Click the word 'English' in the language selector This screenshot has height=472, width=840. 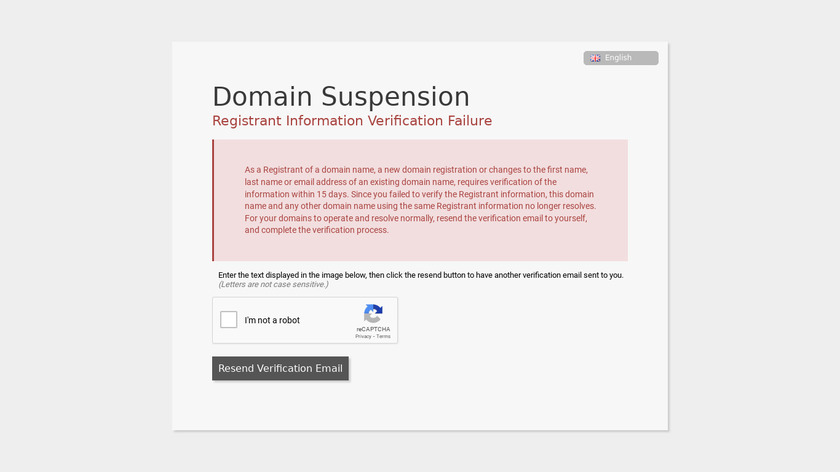pyautogui.click(x=618, y=58)
